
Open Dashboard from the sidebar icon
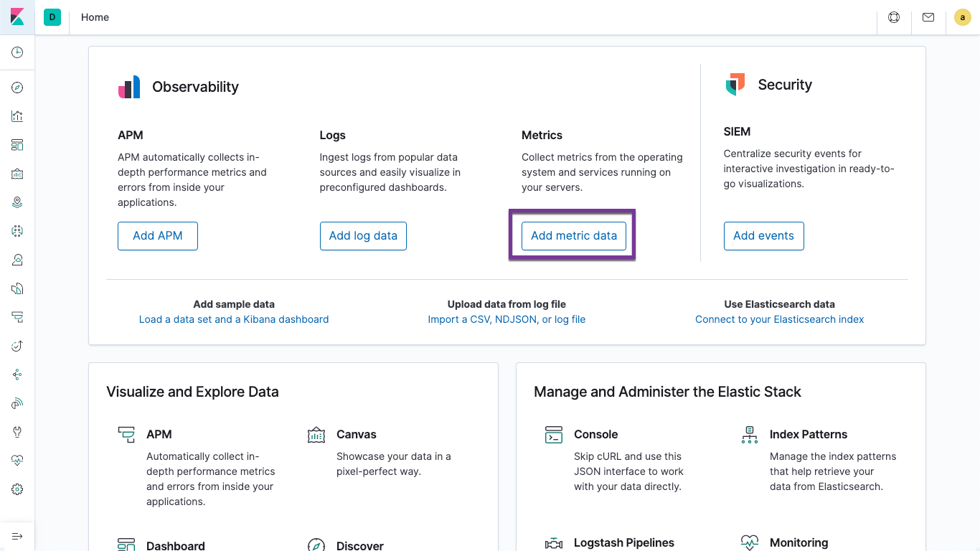point(17,145)
